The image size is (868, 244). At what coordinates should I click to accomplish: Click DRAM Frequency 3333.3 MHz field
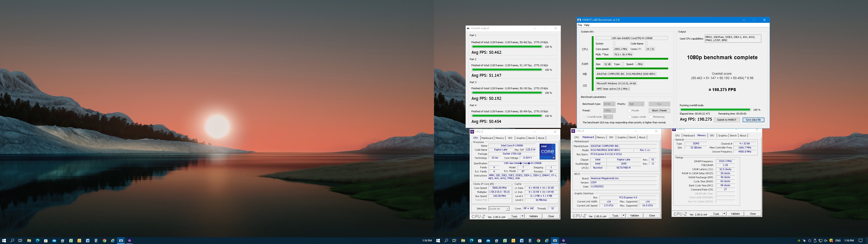725,162
